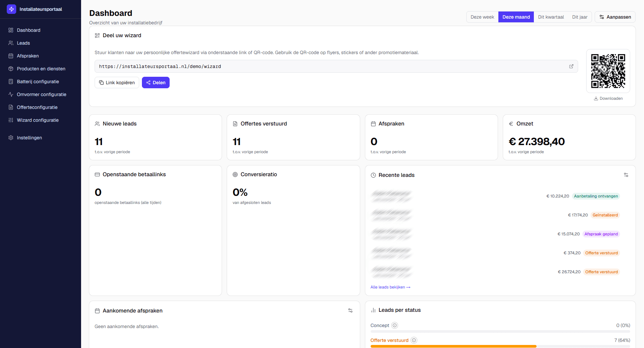Viewport: 644px width, 348px height.
Task: Click the € 17.174,20 lead amount
Action: [578, 215]
